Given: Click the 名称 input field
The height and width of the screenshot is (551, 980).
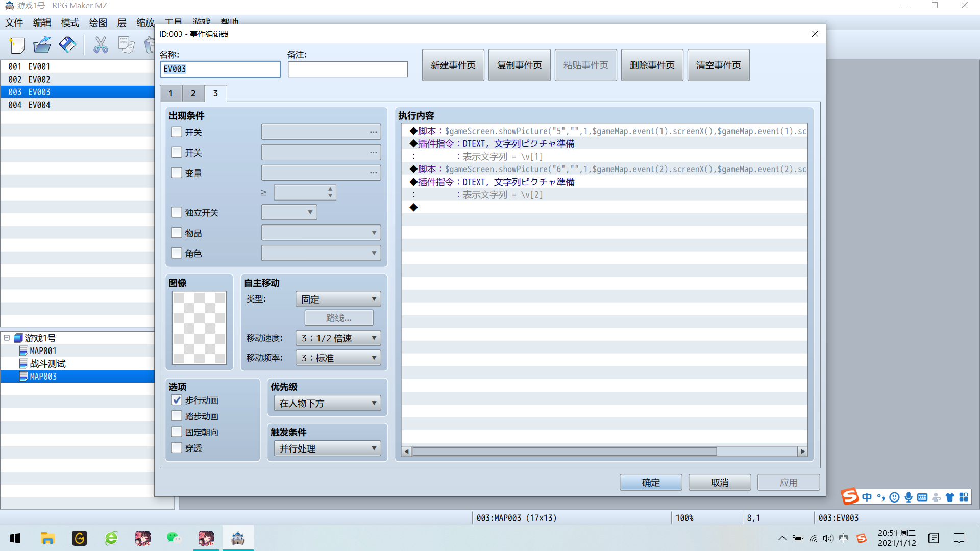Looking at the screenshot, I should [220, 69].
